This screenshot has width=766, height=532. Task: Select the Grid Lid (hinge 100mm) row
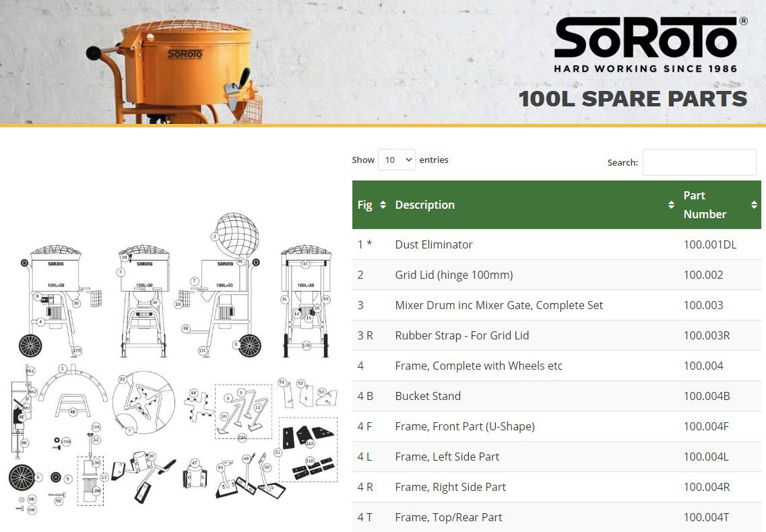click(x=556, y=275)
